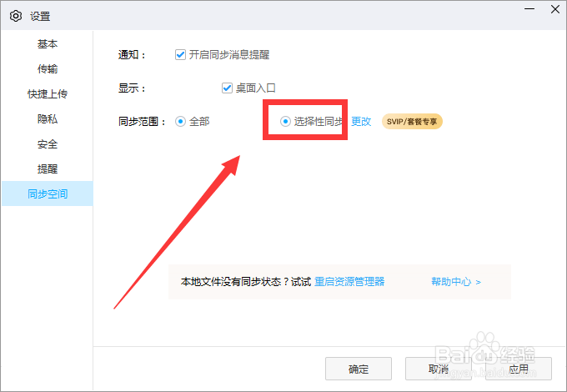Viewport: 567px width, 392px height.
Task: Confirm settings with the 确定 button
Action: coord(359,369)
